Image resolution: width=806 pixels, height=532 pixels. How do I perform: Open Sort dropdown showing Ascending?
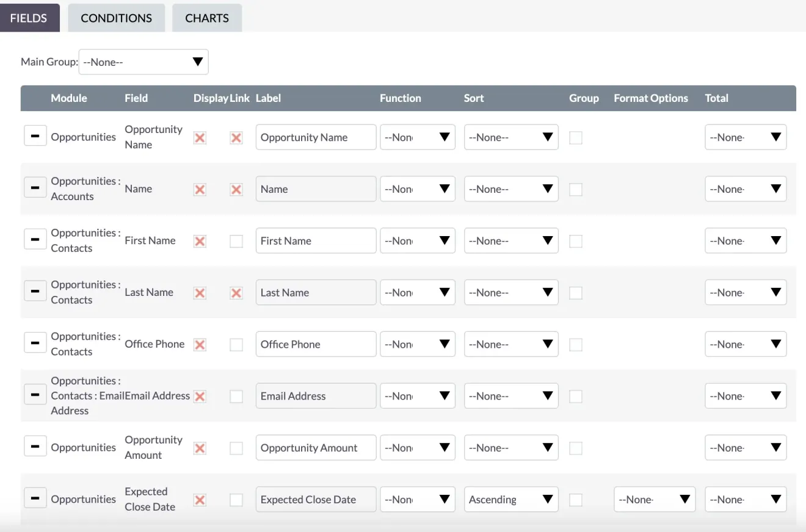[x=511, y=499]
